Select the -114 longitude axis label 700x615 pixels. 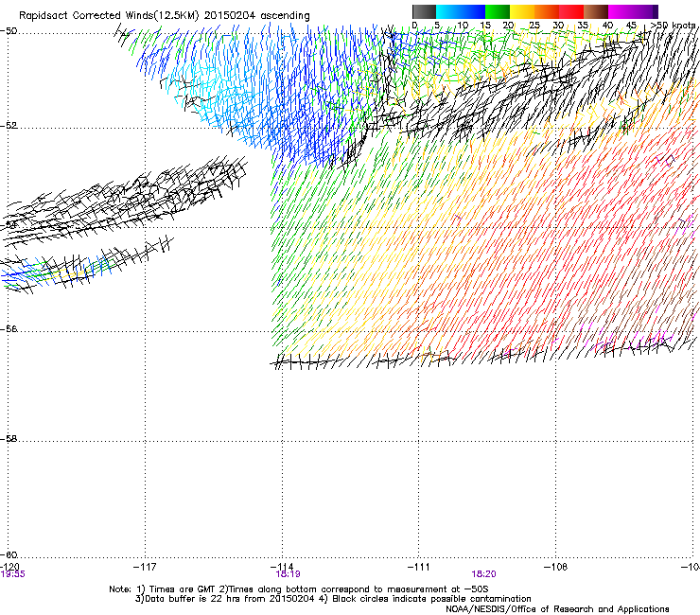pos(282,567)
